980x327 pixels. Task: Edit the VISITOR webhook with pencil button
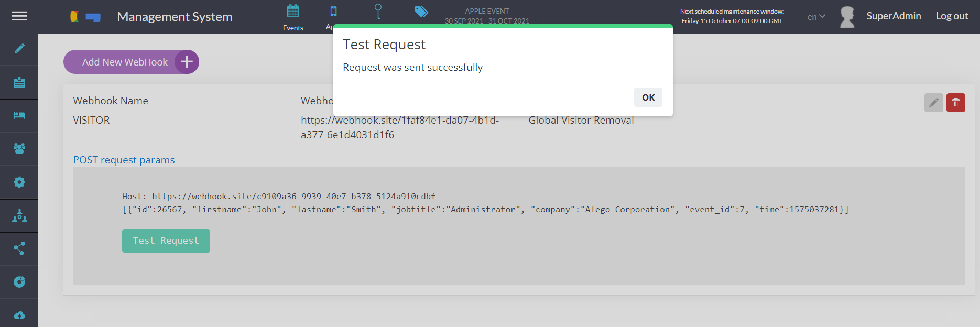pos(933,103)
